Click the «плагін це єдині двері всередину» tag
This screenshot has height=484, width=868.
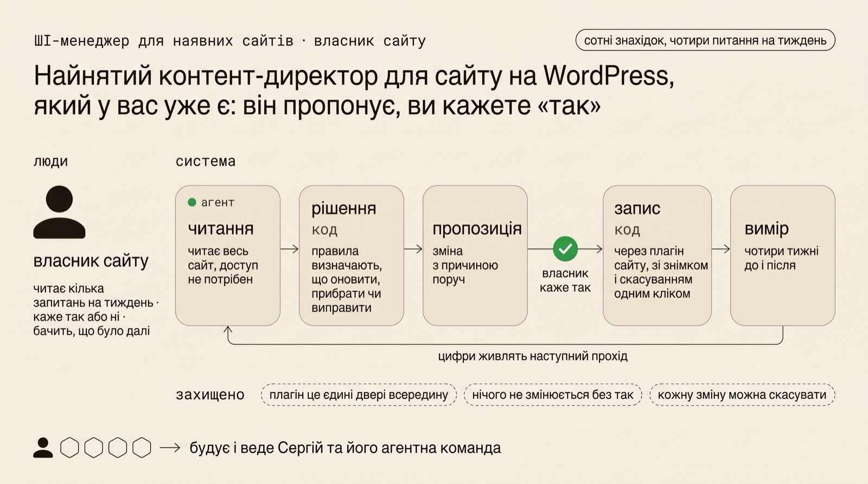pyautogui.click(x=359, y=395)
